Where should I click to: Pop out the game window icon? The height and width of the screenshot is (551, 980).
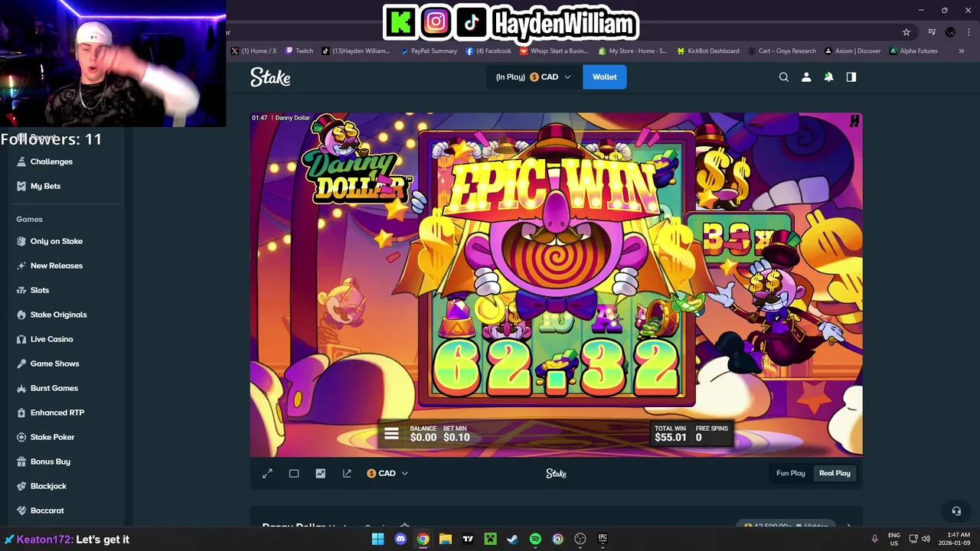[x=347, y=474]
